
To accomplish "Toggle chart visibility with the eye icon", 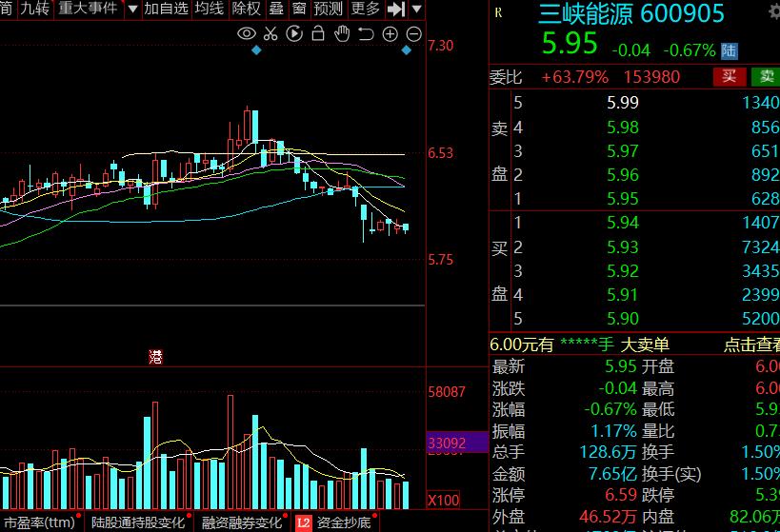I will point(246,33).
